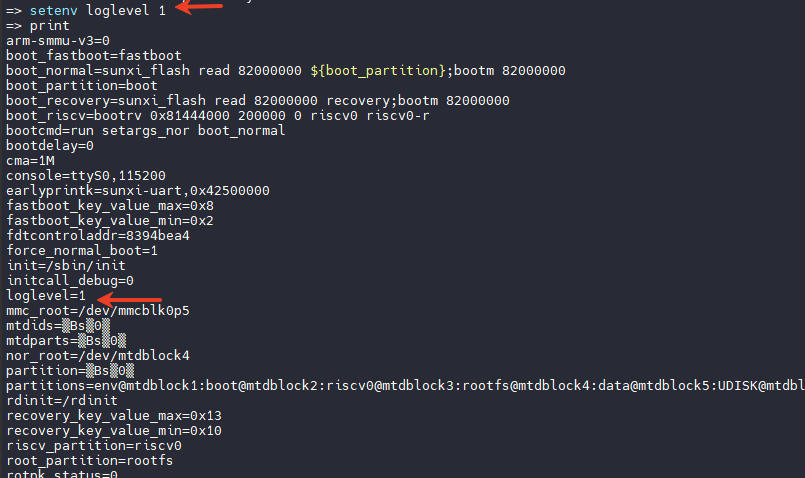805x478 pixels.
Task: Click the partitions=env@mtdblock1 line
Action: click(x=405, y=386)
